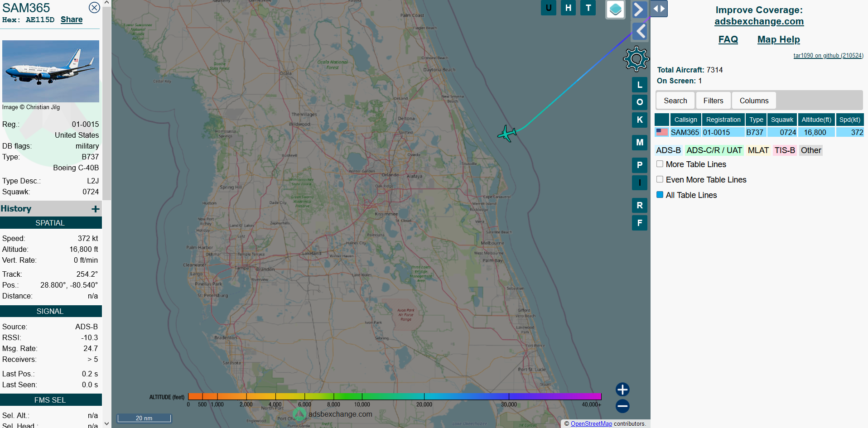
Task: Click the SAM365 aircraft photo thumbnail
Action: pos(51,71)
